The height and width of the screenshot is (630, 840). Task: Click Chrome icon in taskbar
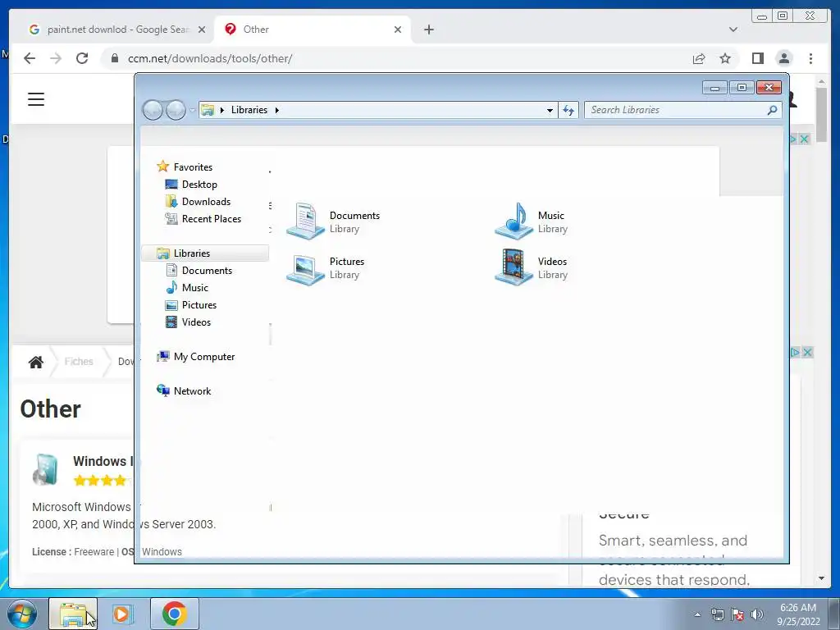pos(175,614)
